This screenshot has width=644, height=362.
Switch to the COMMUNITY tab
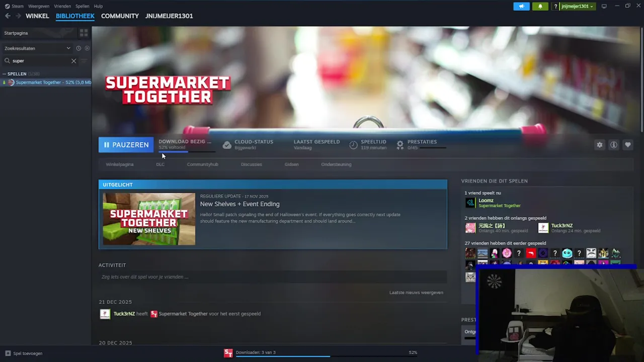[120, 16]
